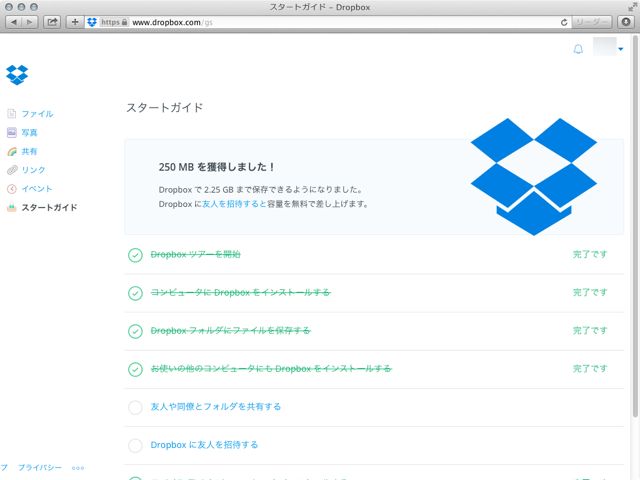Click the リンク chain icon
This screenshot has height=480, width=640.
(12, 170)
